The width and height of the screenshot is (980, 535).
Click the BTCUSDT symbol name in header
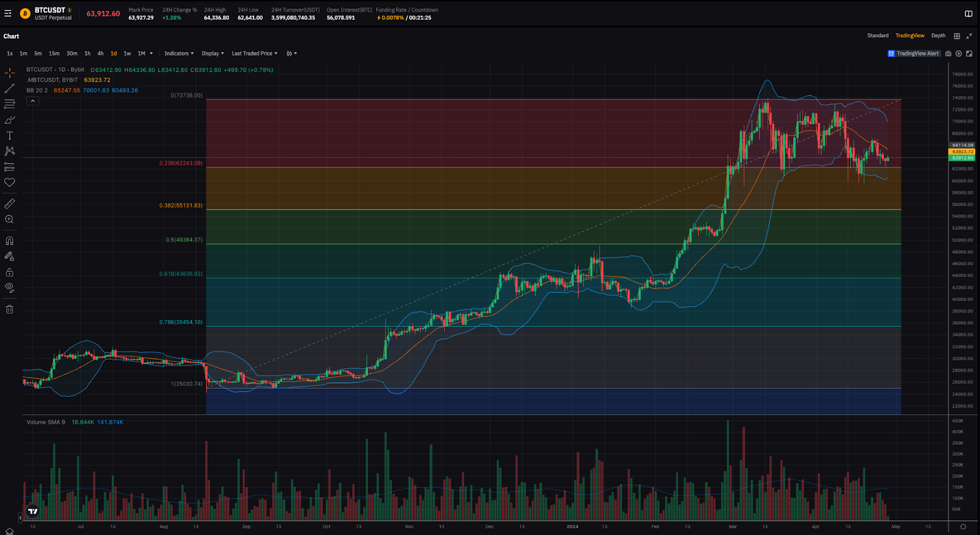(50, 10)
